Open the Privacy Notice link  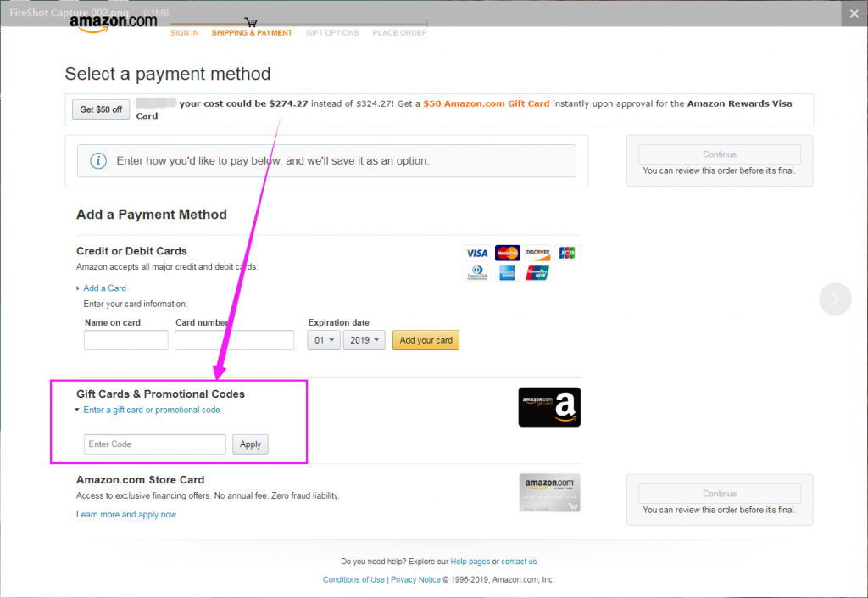[x=415, y=579]
